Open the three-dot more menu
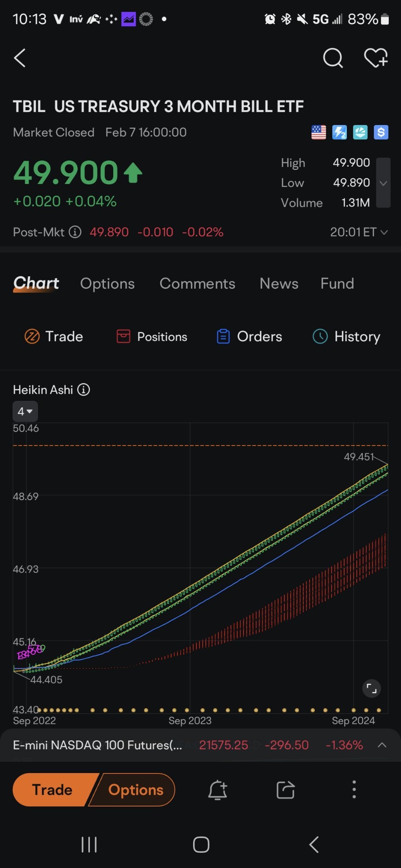The width and height of the screenshot is (401, 868). 354,790
